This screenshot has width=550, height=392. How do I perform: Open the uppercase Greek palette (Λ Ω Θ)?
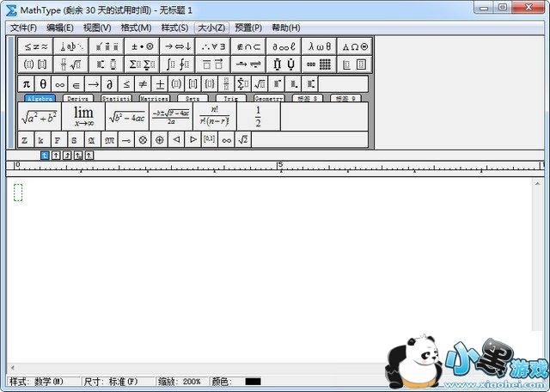pyautogui.click(x=355, y=46)
